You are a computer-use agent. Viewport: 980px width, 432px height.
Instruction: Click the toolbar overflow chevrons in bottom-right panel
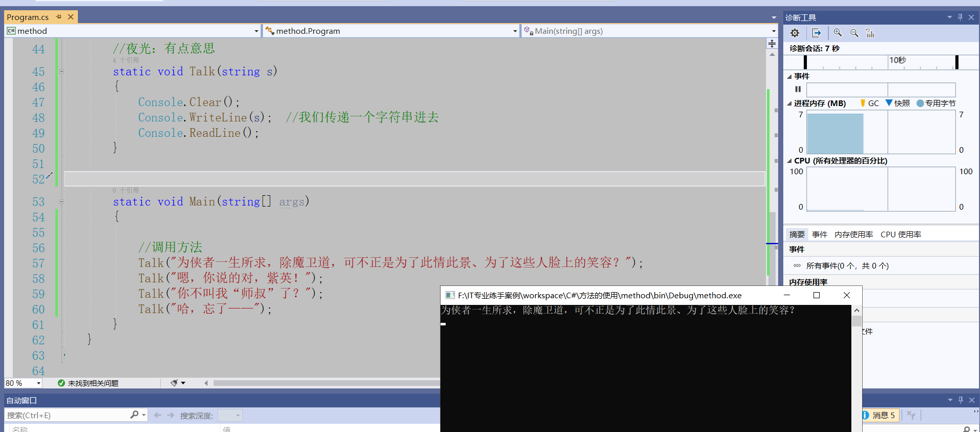975,412
